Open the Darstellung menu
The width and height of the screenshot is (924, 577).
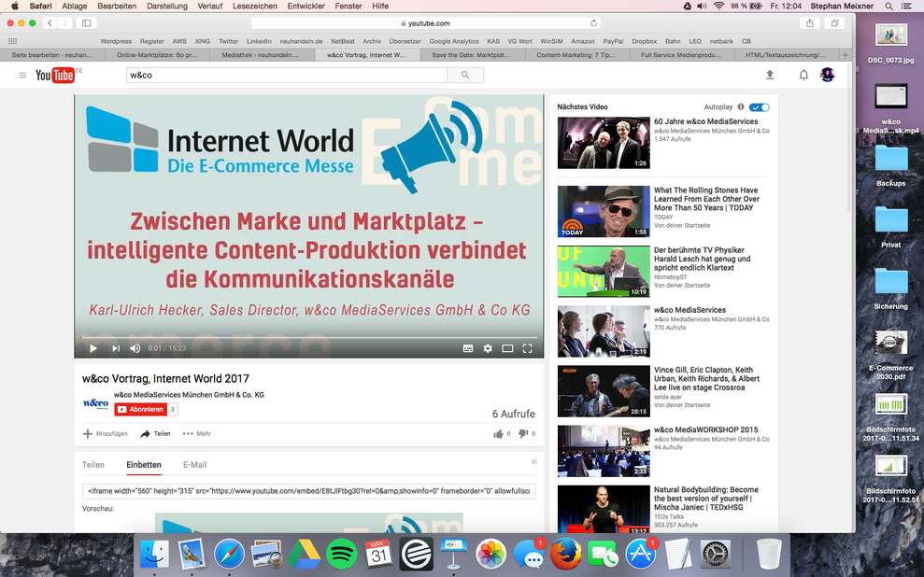pyautogui.click(x=166, y=6)
